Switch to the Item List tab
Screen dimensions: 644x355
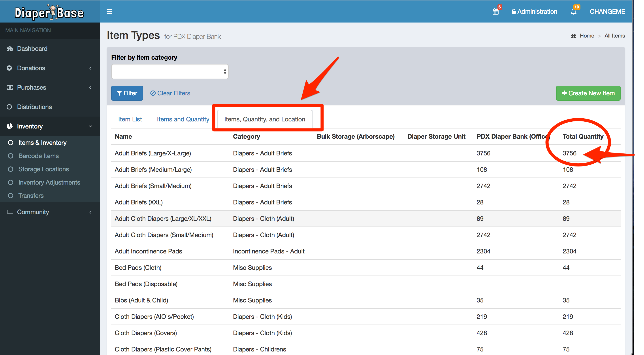tap(130, 119)
